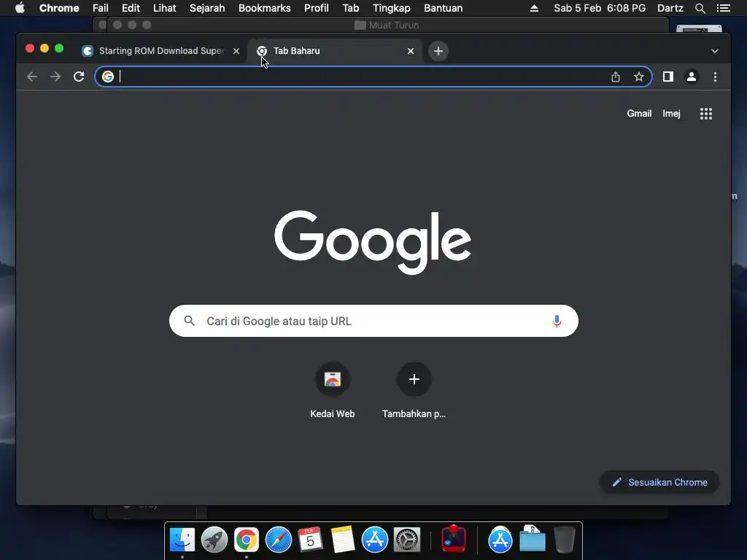Open App Store gear-side icon in dock
Screen dimensions: 747x560
pyautogui.click(x=375, y=540)
